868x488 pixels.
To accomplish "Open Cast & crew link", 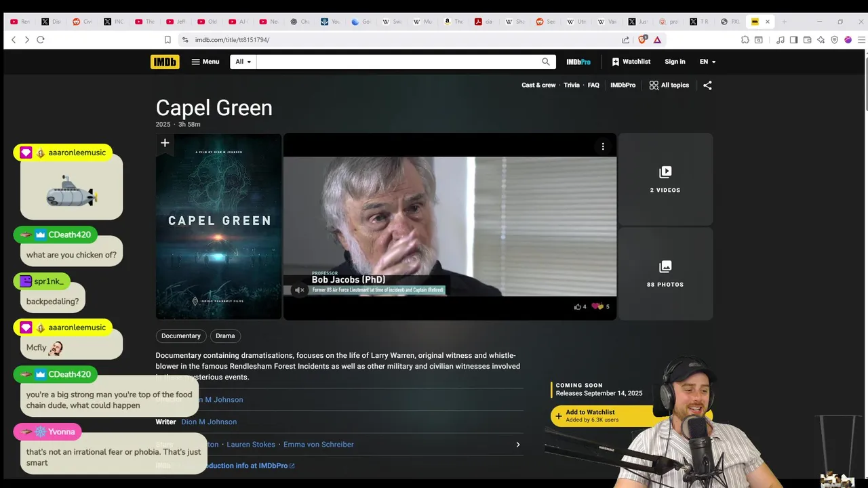I will pyautogui.click(x=538, y=85).
